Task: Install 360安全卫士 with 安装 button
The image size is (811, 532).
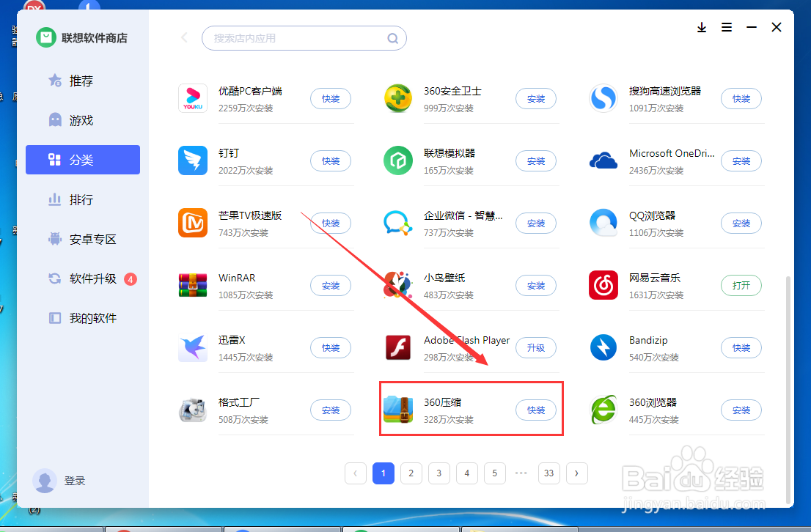Action: tap(536, 99)
